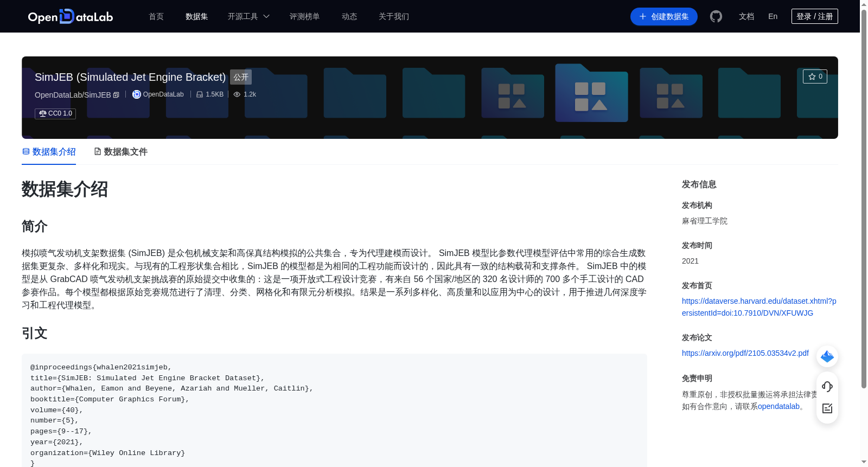Click the 引文 heading

pyautogui.click(x=35, y=333)
